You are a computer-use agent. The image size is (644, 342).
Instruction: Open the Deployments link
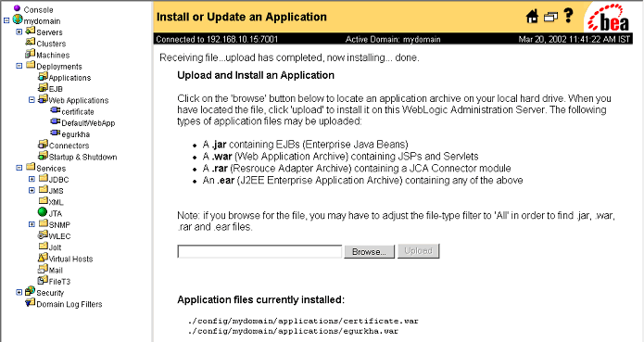click(x=59, y=67)
